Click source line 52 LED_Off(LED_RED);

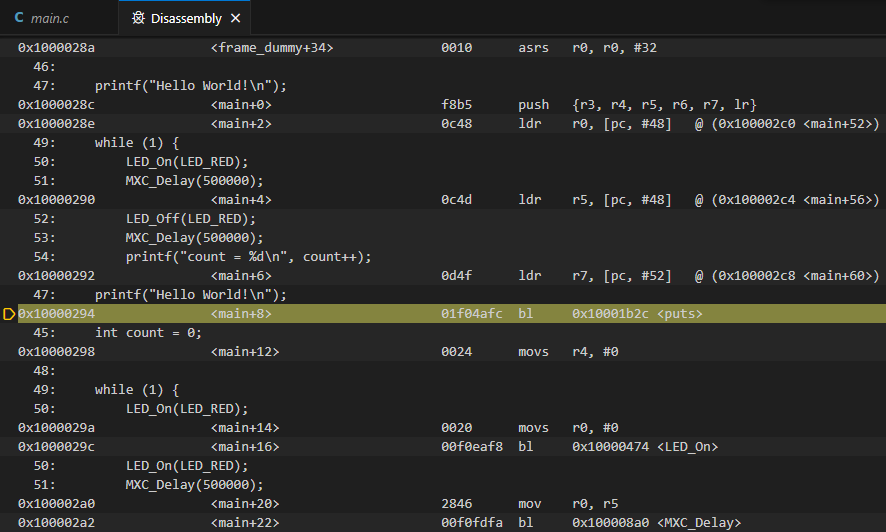coord(145,219)
